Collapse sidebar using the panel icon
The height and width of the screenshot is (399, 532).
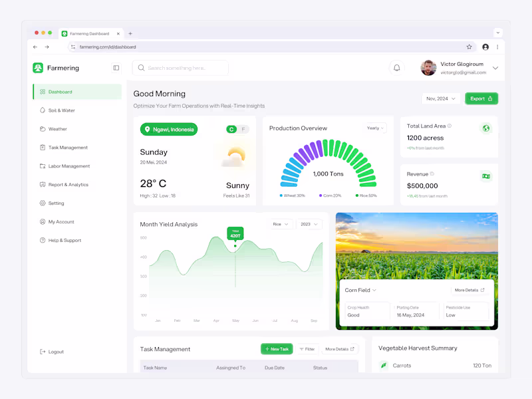(x=116, y=68)
